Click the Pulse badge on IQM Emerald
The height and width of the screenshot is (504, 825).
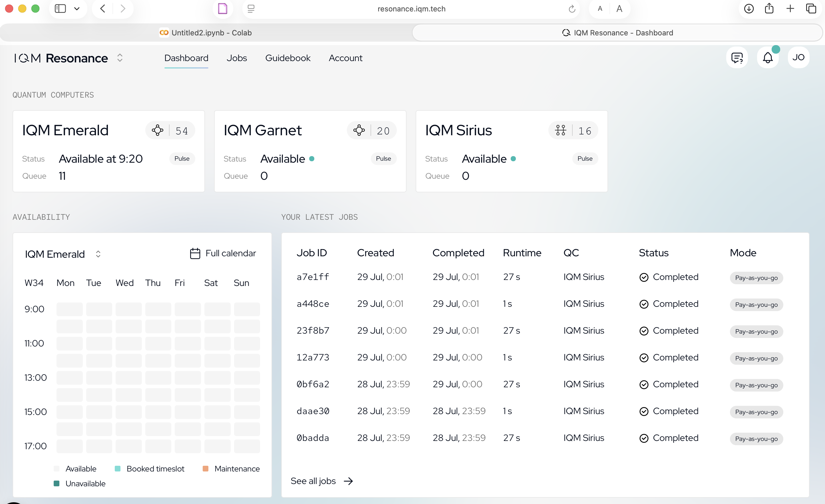tap(182, 159)
